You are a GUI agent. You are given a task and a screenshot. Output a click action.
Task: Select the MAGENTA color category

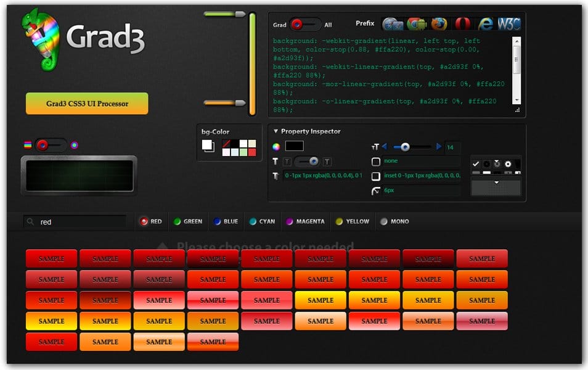tap(304, 221)
